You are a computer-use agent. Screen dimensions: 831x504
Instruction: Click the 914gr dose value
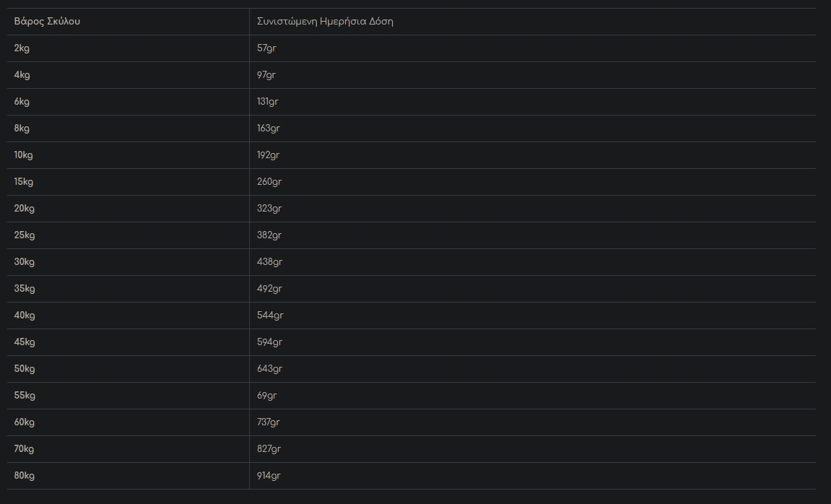tap(269, 476)
